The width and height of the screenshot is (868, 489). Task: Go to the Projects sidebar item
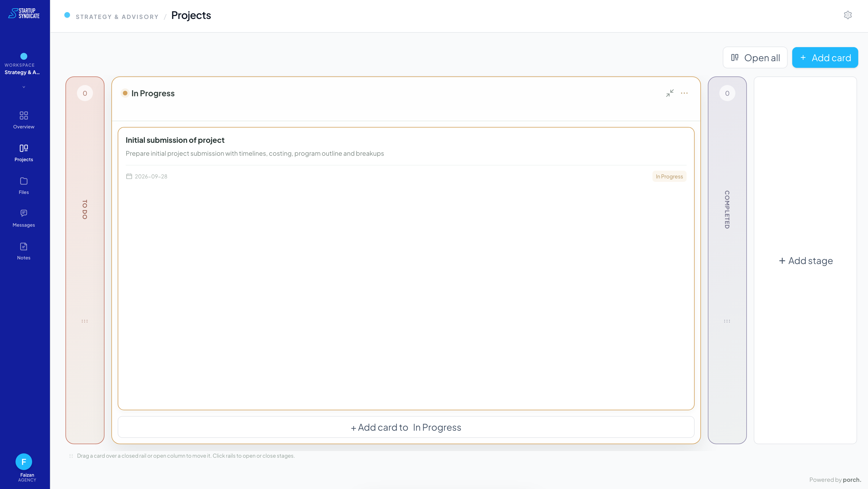click(x=24, y=153)
